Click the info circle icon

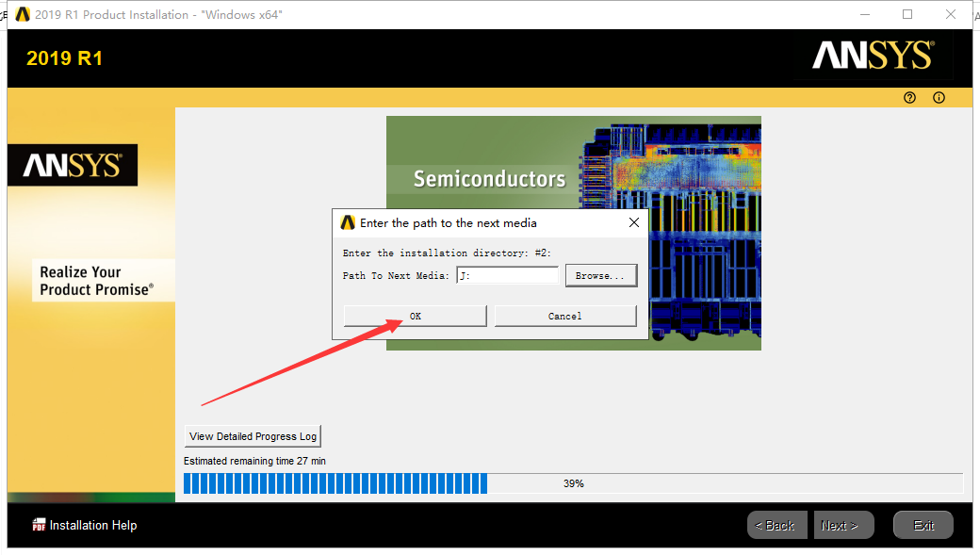pyautogui.click(x=939, y=97)
